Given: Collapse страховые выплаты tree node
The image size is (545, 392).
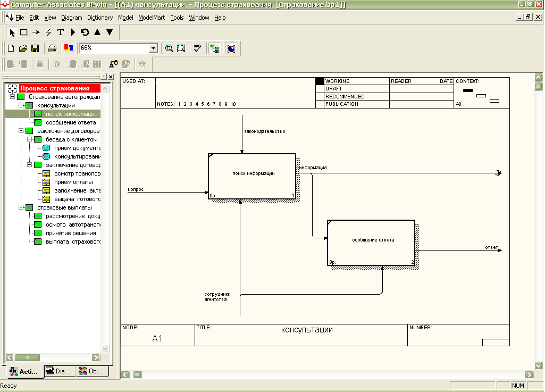Looking at the screenshot, I should (x=21, y=207).
